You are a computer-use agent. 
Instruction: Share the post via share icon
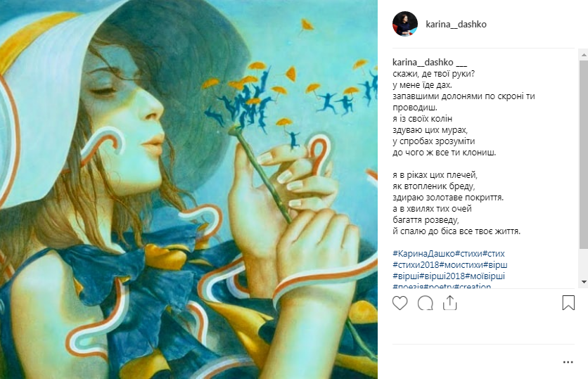click(449, 303)
